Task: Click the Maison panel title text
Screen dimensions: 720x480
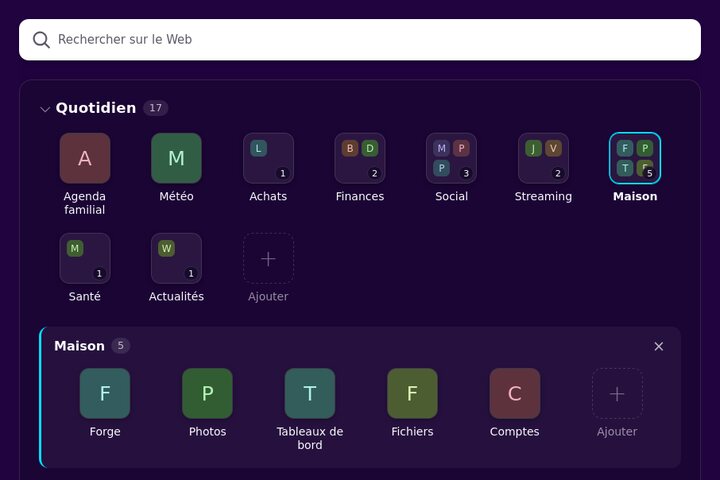Action: 79,346
